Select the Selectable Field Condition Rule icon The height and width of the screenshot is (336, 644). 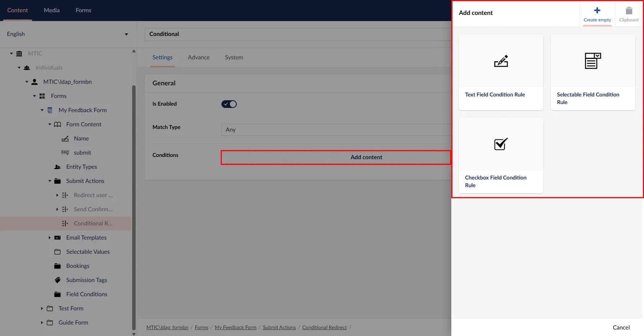click(593, 61)
